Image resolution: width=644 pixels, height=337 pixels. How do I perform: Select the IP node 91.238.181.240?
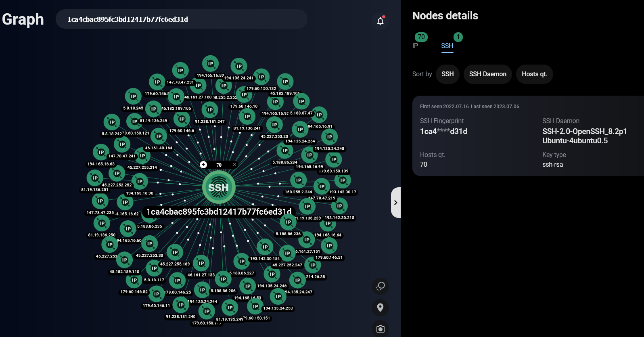point(181,305)
